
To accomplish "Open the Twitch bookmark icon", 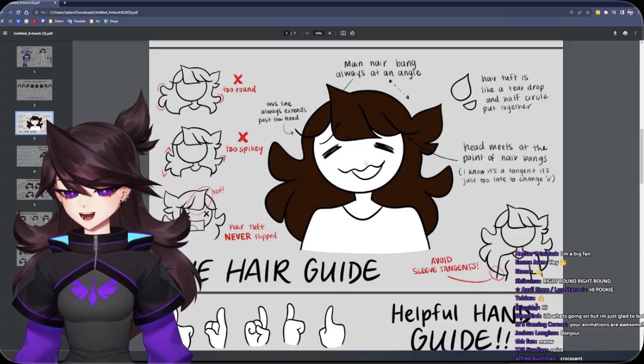I will [43, 21].
